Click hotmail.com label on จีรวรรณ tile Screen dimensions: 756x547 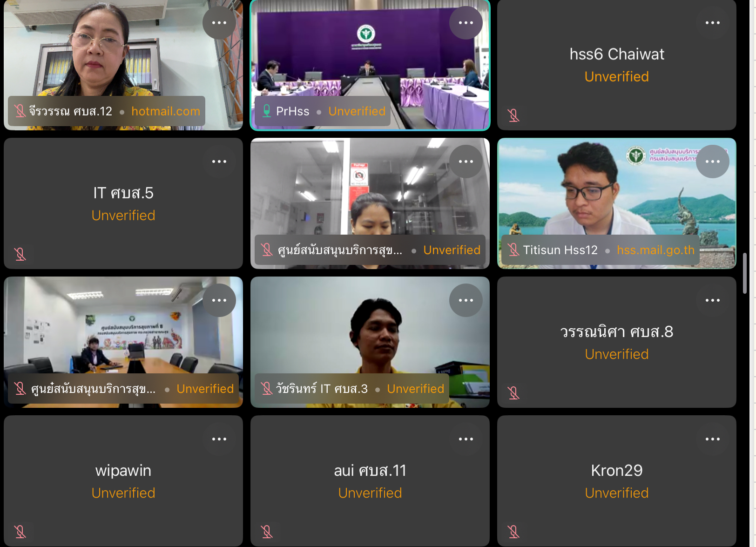[166, 111]
